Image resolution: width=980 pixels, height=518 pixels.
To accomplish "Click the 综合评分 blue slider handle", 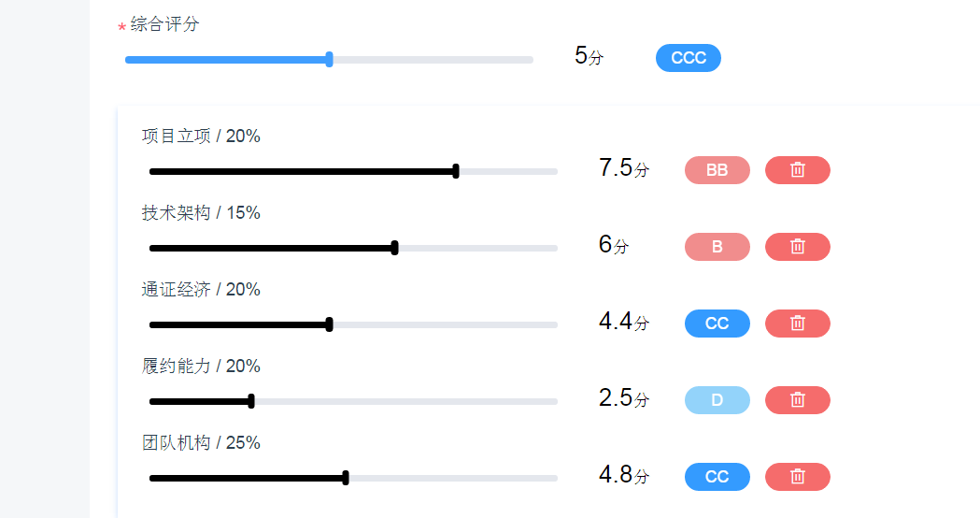I will pyautogui.click(x=330, y=60).
